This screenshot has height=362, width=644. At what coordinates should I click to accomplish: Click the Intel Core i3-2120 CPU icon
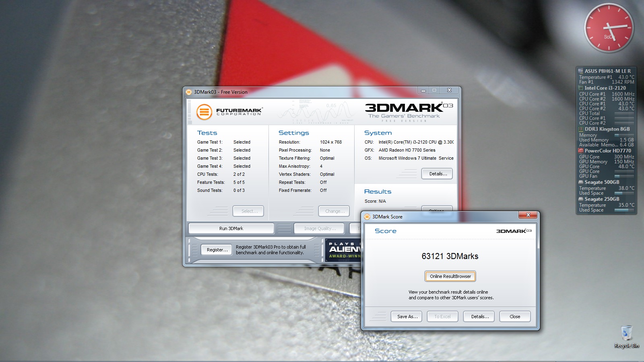point(581,88)
